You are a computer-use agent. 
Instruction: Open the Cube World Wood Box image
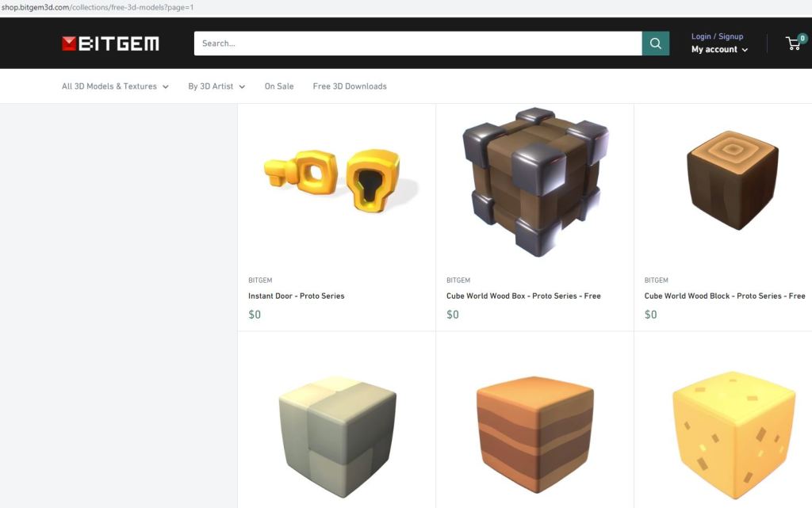[535, 181]
